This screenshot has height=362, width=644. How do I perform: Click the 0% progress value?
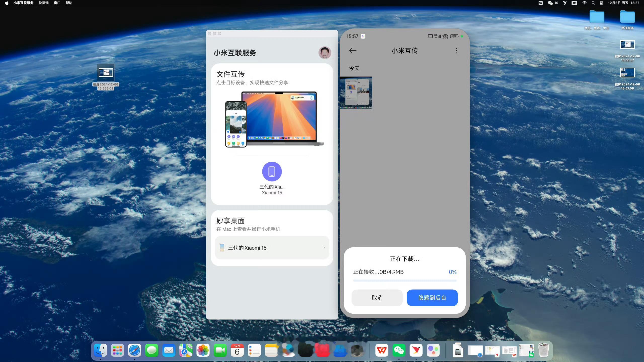pos(453,272)
